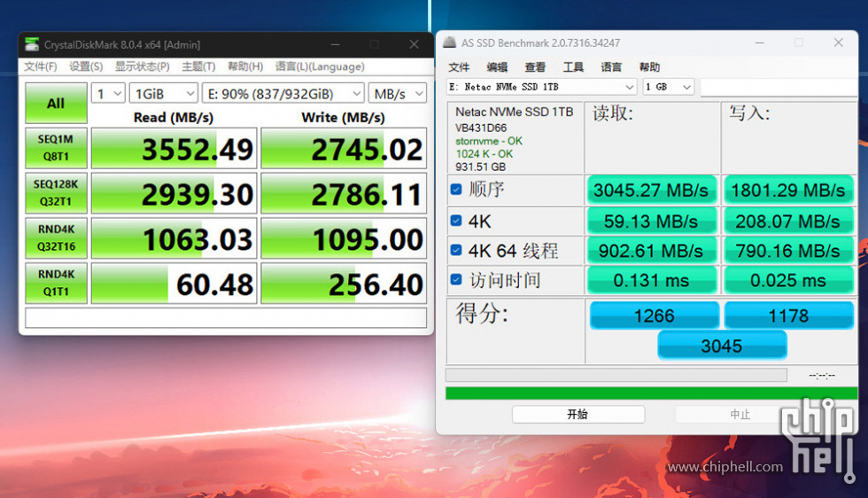868x498 pixels.
Task: Click the total score 3045
Action: click(722, 346)
